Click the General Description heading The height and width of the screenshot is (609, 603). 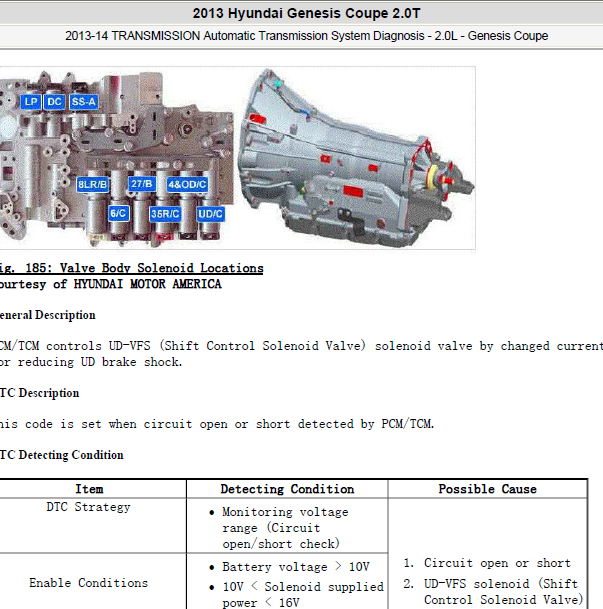48,315
